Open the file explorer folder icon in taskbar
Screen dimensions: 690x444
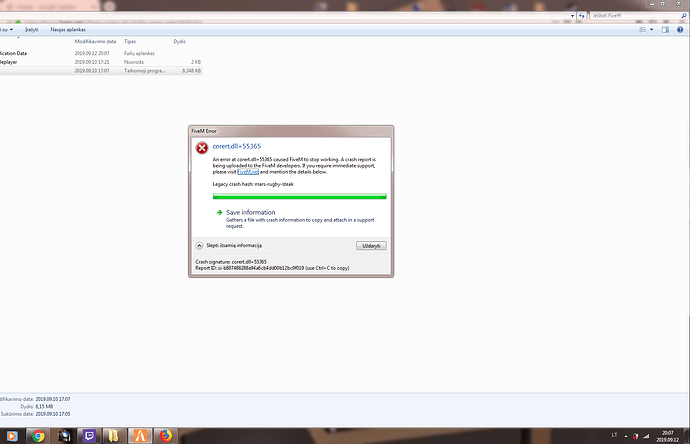pos(114,436)
